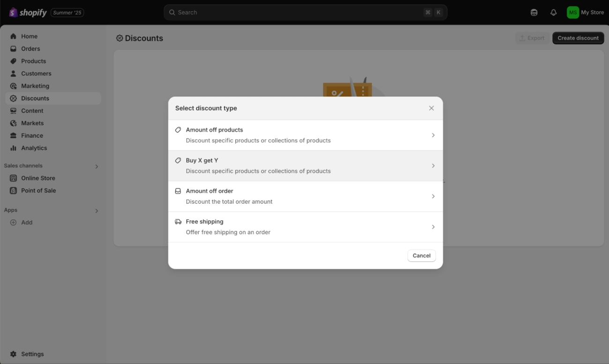This screenshot has height=364, width=609.
Task: Click the Analytics bar chart icon
Action: click(x=13, y=148)
